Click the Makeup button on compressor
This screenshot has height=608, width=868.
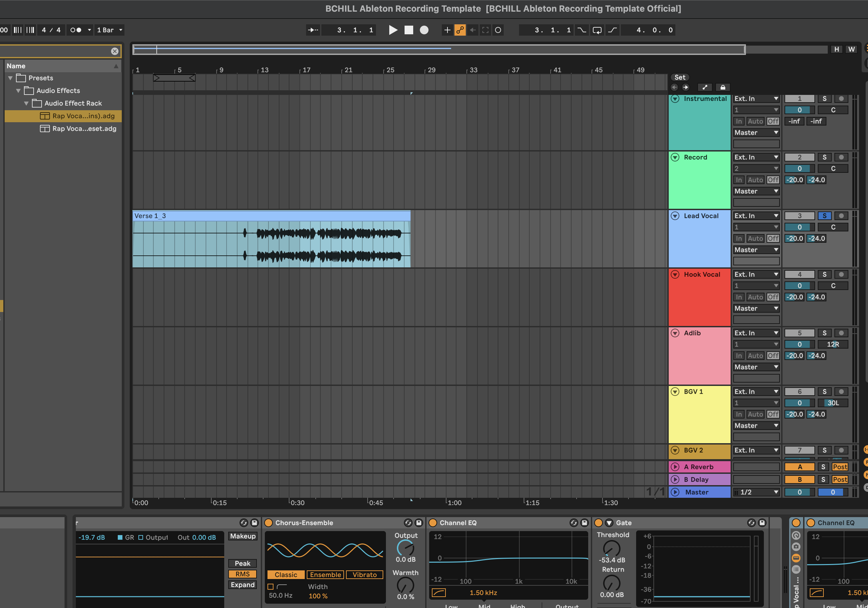(243, 536)
